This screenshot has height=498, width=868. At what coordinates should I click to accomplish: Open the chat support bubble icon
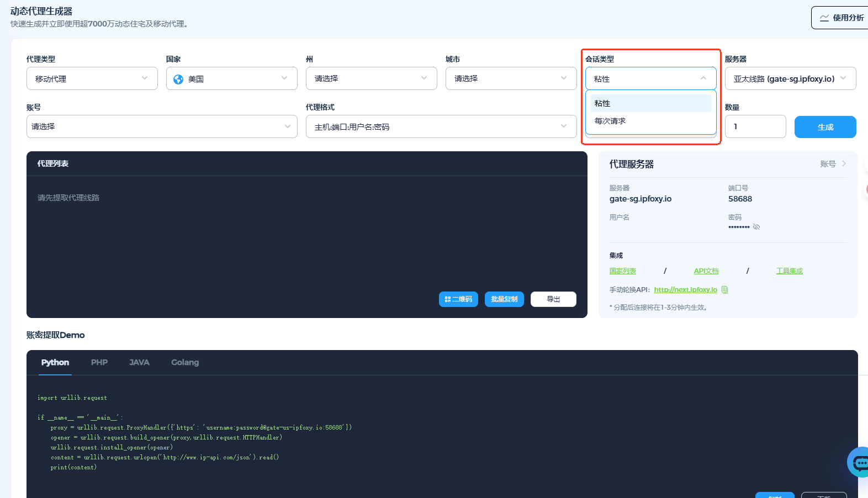pyautogui.click(x=859, y=462)
